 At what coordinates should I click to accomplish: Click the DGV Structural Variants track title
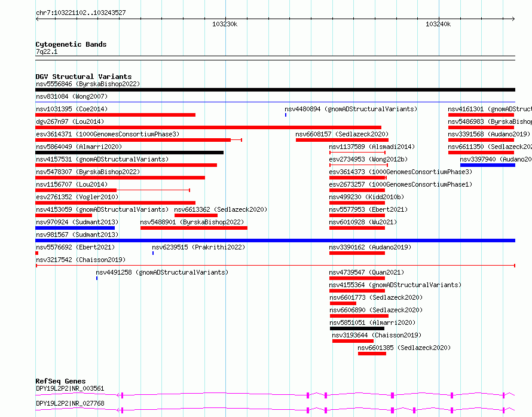tap(84, 77)
